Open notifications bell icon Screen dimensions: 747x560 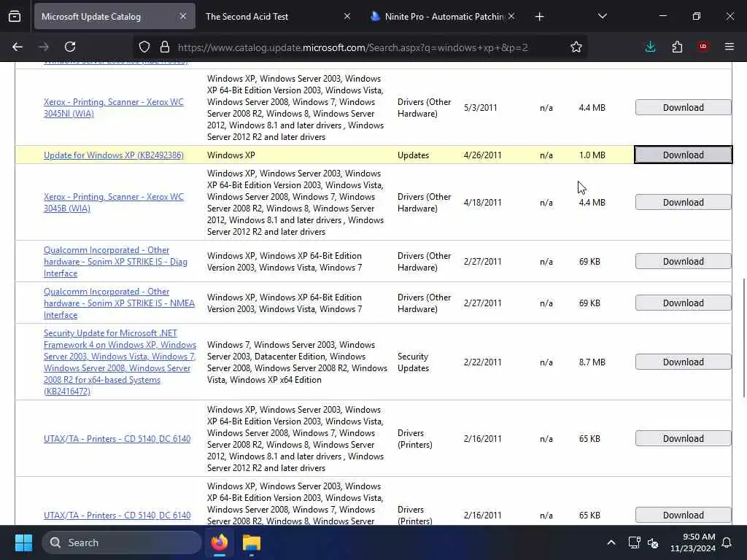pyautogui.click(x=727, y=542)
